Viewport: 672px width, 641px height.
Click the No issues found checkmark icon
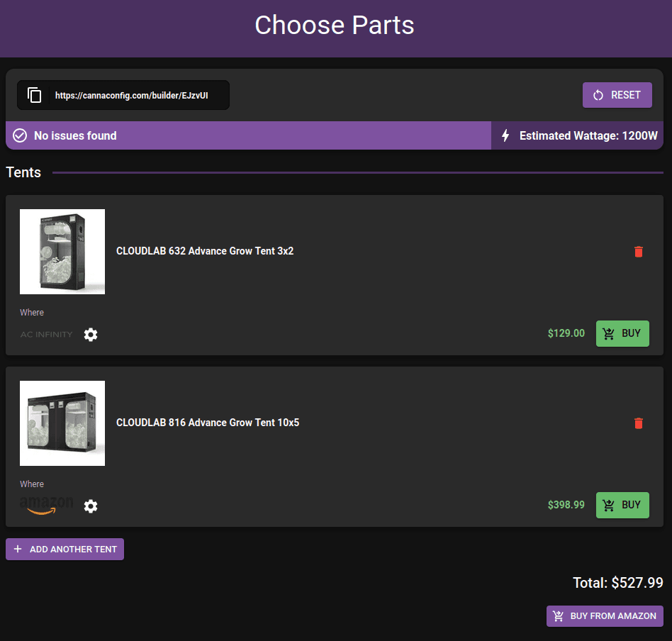(x=20, y=135)
